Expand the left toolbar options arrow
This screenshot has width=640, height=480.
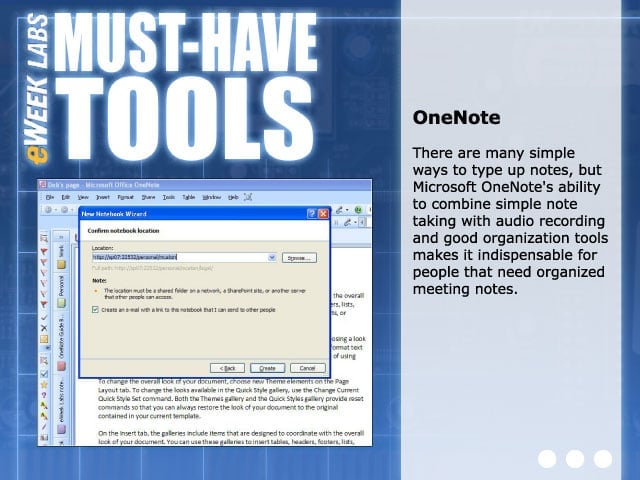tap(48, 348)
